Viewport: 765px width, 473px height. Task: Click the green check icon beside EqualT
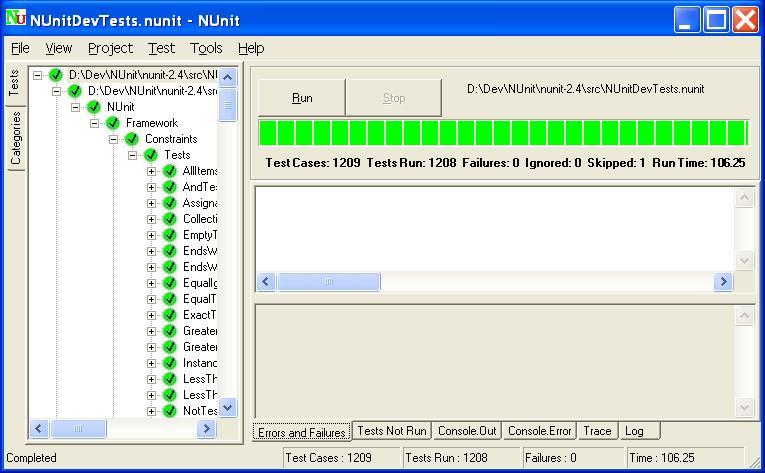[x=169, y=299]
